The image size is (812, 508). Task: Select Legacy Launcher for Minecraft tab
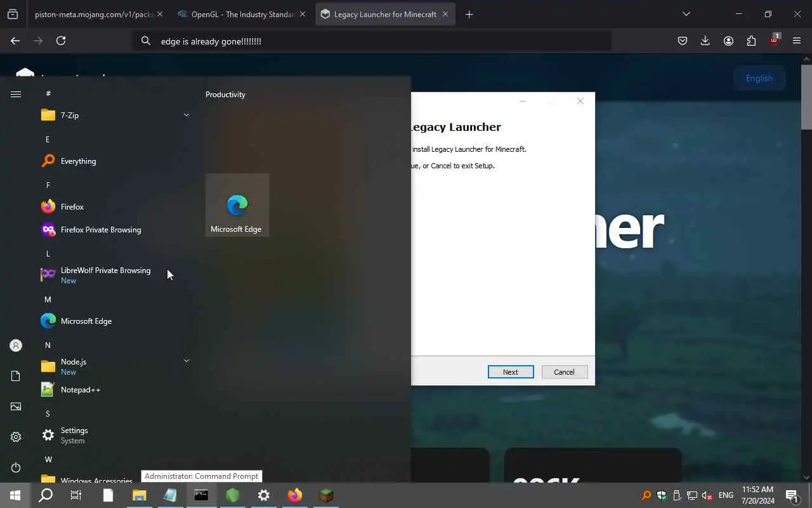point(385,14)
